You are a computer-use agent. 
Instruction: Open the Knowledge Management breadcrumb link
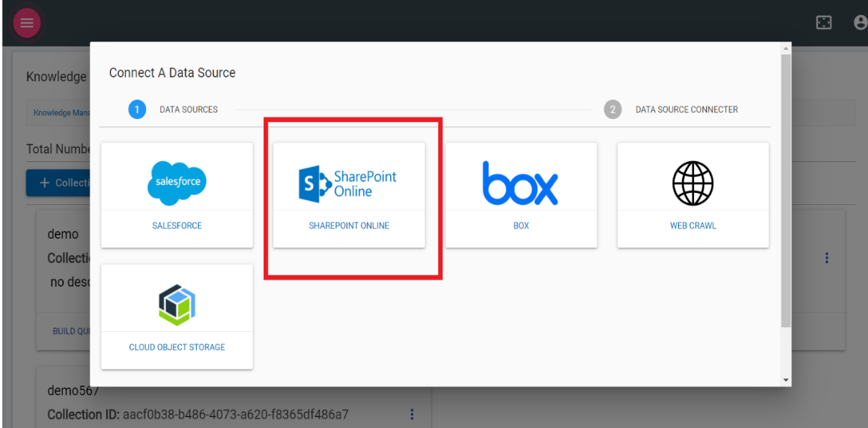click(62, 113)
